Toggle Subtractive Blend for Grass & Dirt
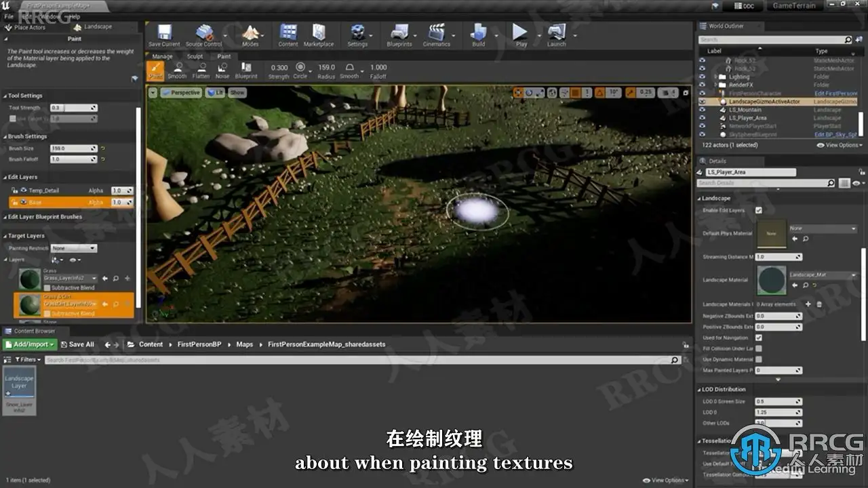 tap(47, 314)
